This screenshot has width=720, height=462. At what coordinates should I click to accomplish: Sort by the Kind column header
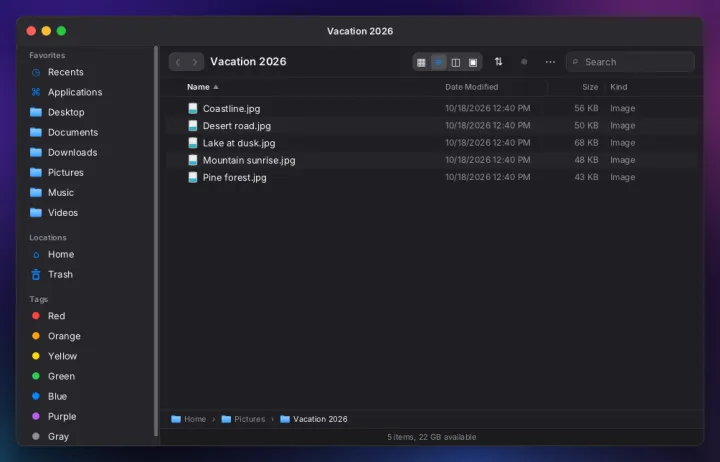pos(619,87)
